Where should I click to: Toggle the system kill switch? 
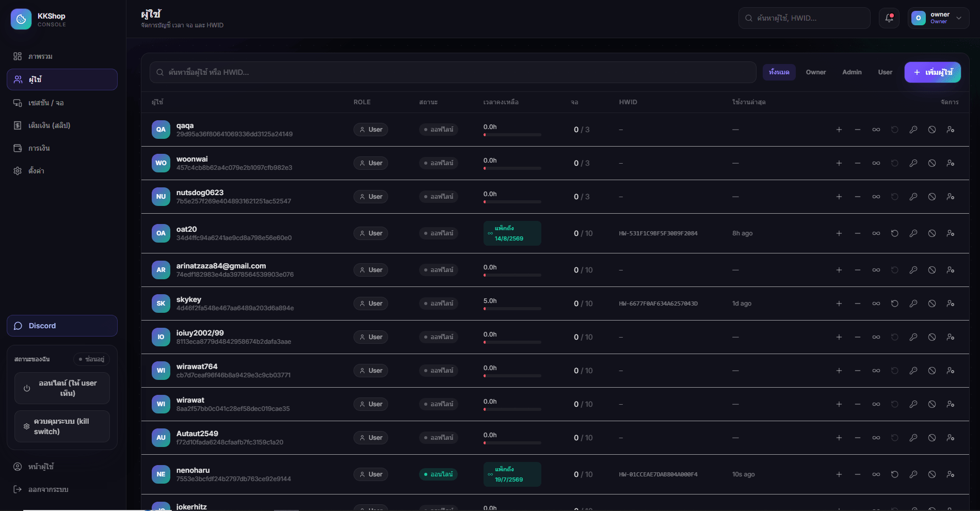pos(62,426)
